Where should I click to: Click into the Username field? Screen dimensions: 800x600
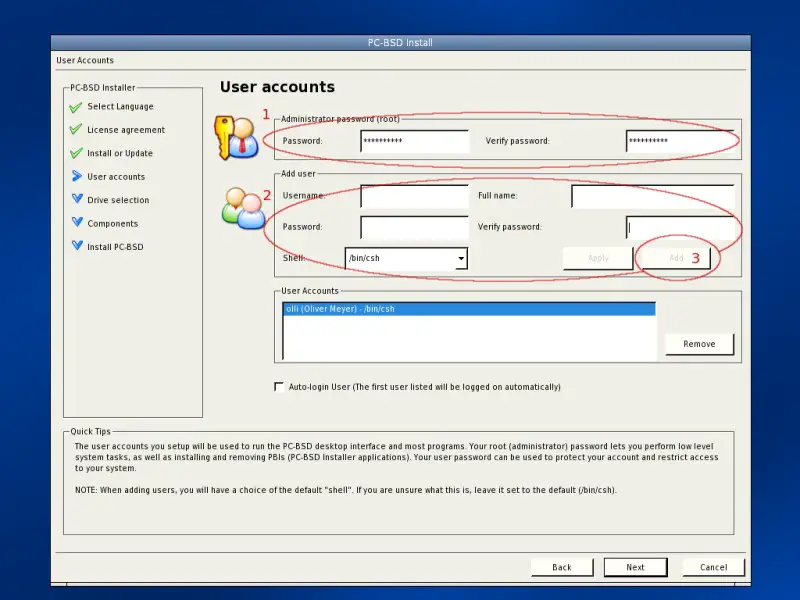click(414, 196)
